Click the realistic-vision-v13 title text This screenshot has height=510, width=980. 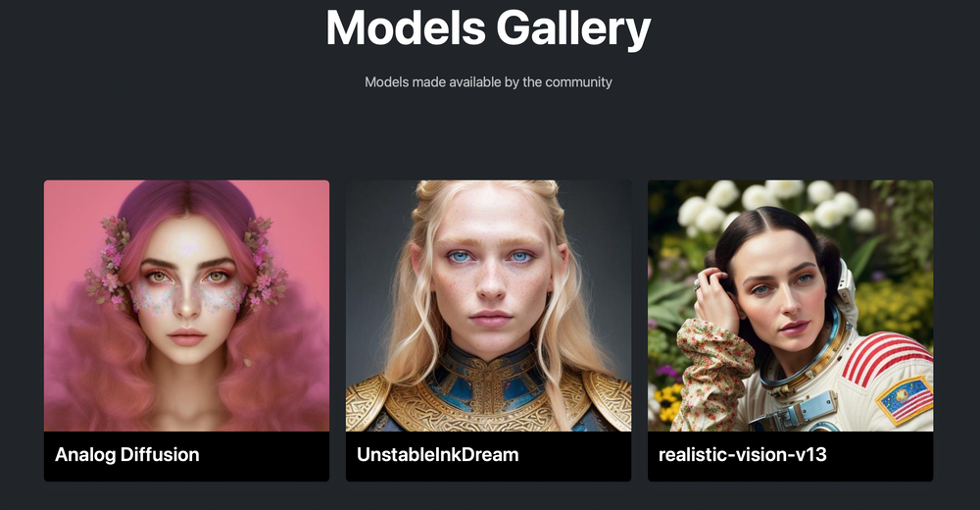(x=743, y=454)
